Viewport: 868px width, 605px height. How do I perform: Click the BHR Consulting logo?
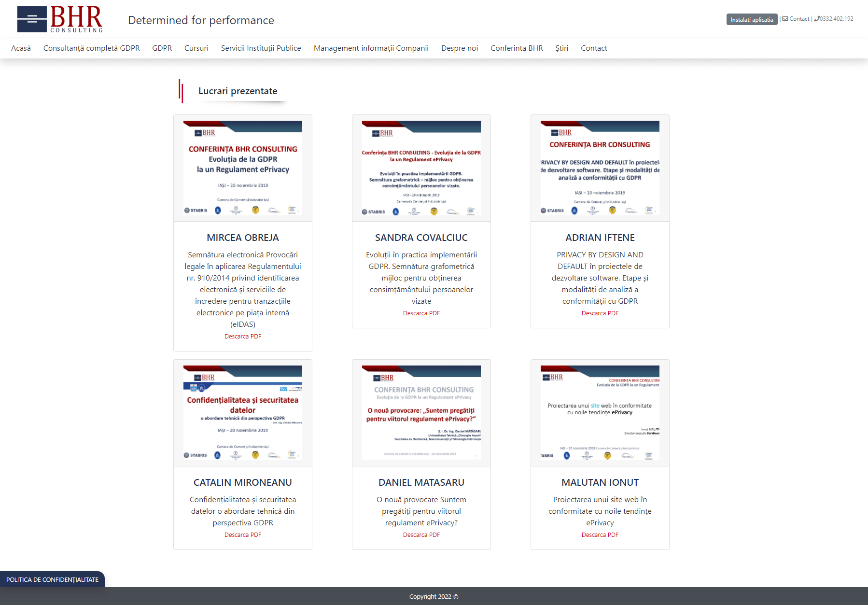(60, 19)
